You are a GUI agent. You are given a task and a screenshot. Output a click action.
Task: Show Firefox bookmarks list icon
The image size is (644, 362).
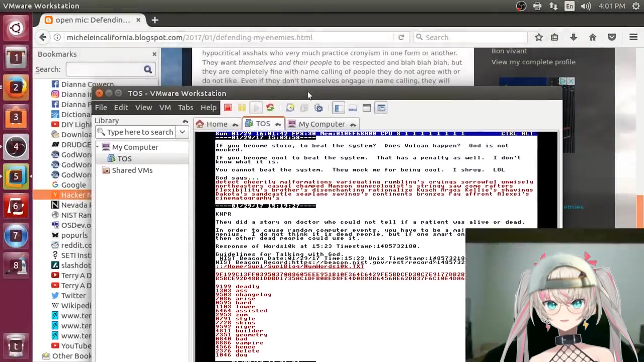tap(554, 37)
